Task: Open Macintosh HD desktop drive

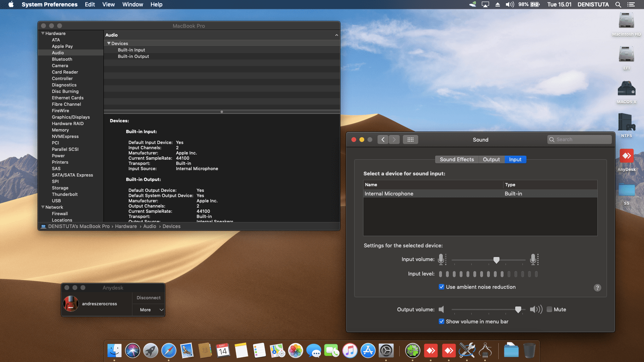Action: click(x=626, y=24)
